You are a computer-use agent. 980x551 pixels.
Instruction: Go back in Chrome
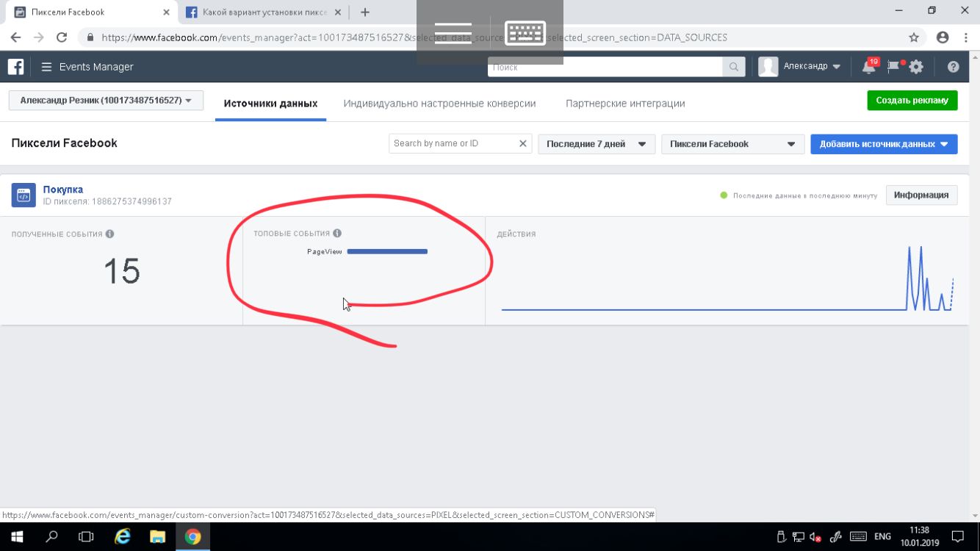coord(16,37)
